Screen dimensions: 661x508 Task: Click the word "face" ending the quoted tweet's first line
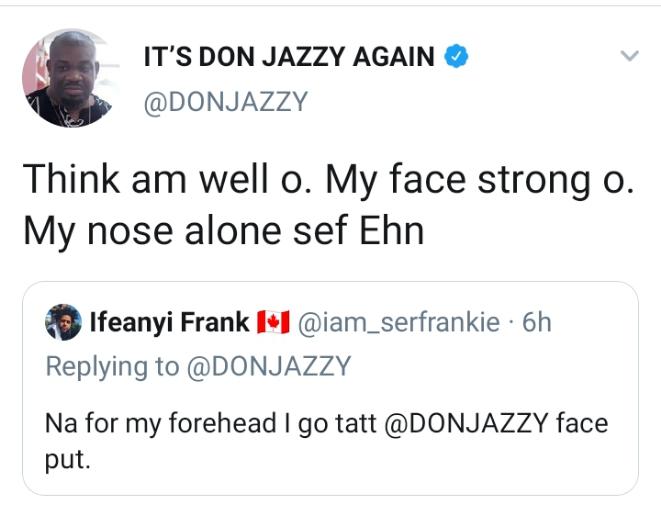tap(582, 423)
